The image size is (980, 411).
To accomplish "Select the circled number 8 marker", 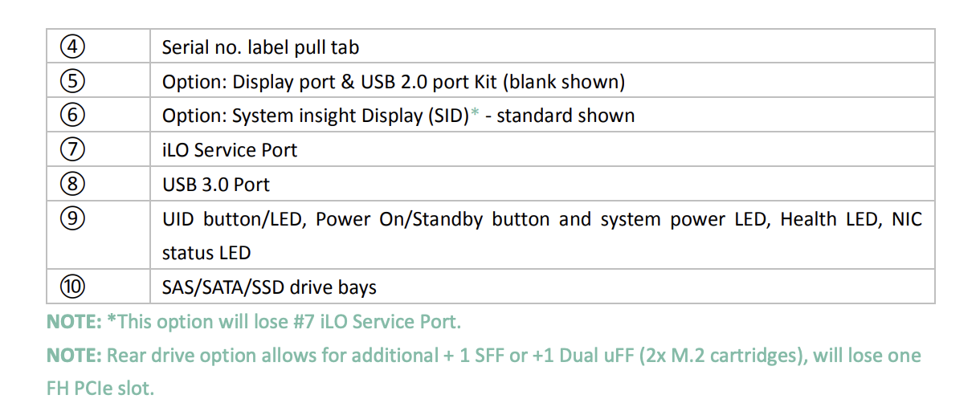I will pyautogui.click(x=72, y=185).
